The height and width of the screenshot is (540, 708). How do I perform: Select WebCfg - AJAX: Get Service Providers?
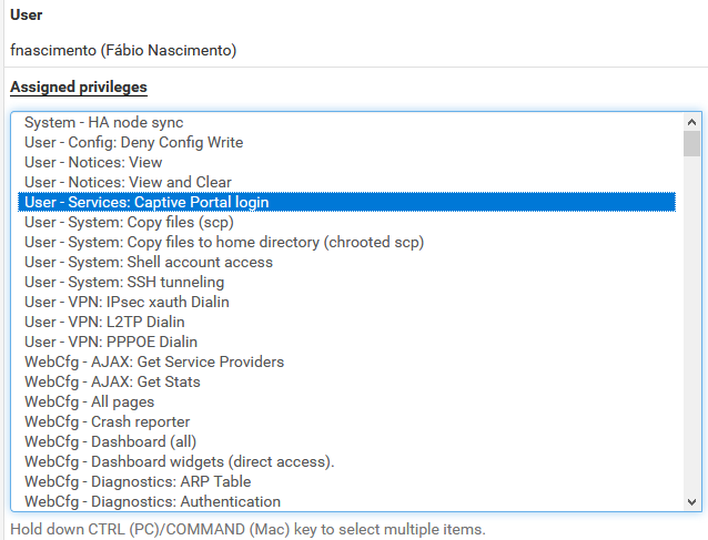(x=347, y=362)
